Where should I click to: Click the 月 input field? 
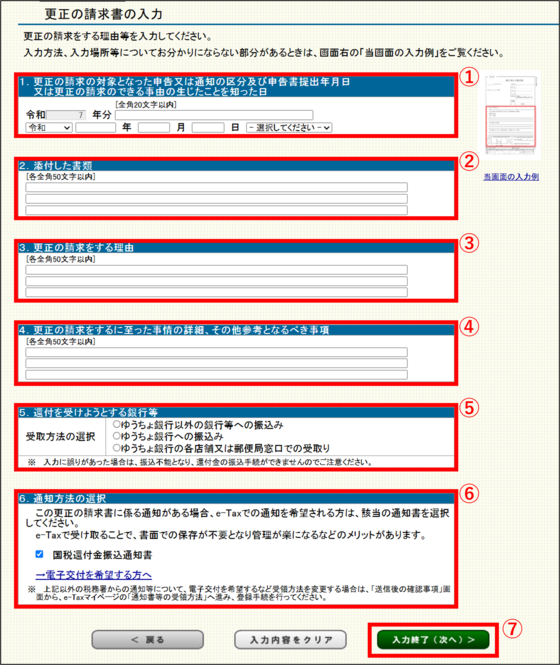coord(154,127)
